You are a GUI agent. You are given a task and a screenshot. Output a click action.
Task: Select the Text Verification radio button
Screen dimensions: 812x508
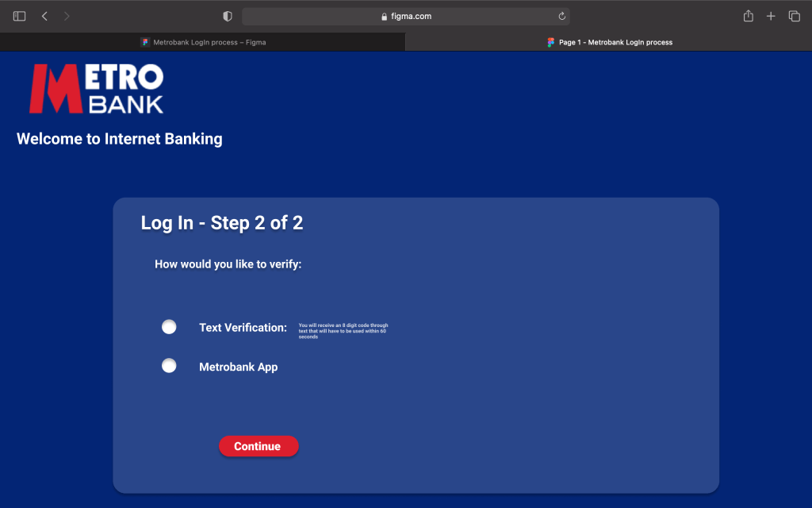click(169, 327)
